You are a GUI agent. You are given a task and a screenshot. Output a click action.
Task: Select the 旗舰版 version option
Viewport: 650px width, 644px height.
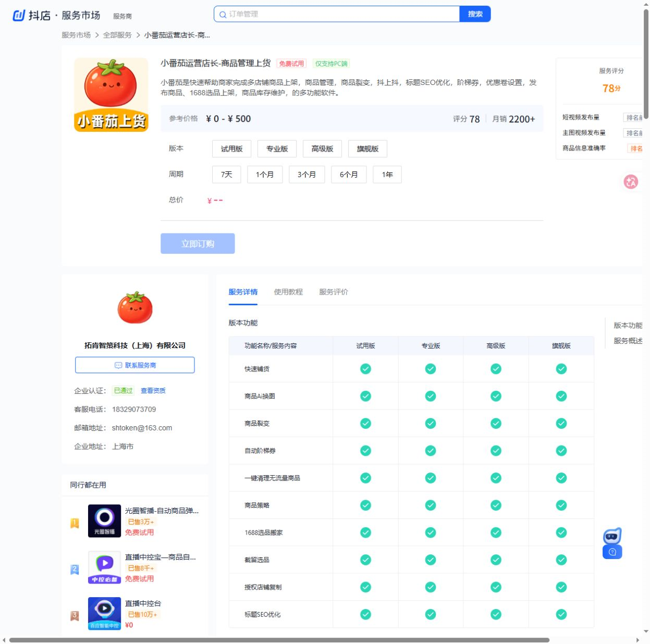[367, 149]
